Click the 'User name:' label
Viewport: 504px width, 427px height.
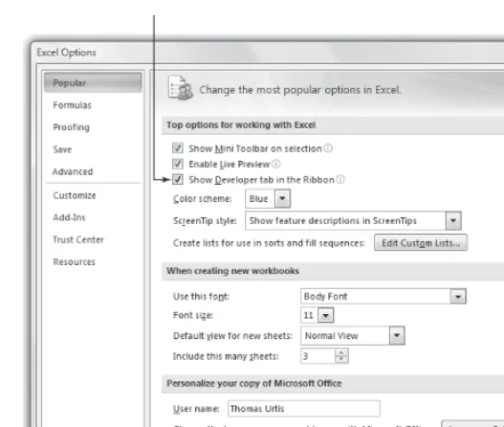196,409
